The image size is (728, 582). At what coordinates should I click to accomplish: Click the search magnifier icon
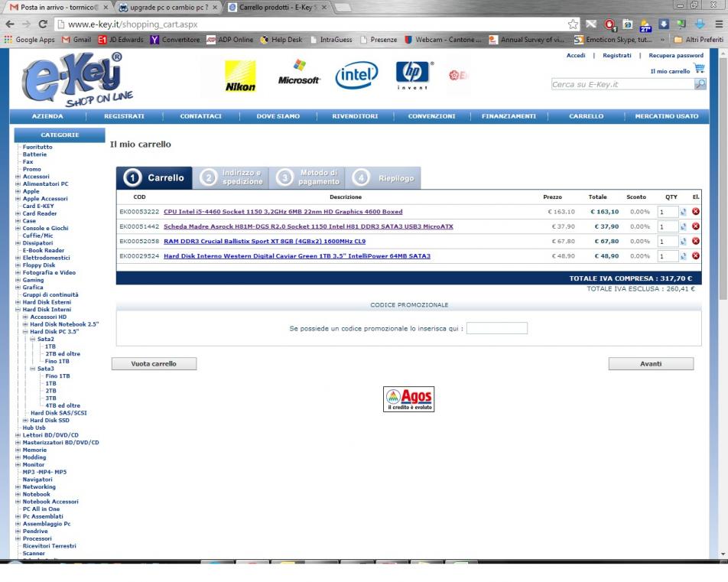point(699,84)
